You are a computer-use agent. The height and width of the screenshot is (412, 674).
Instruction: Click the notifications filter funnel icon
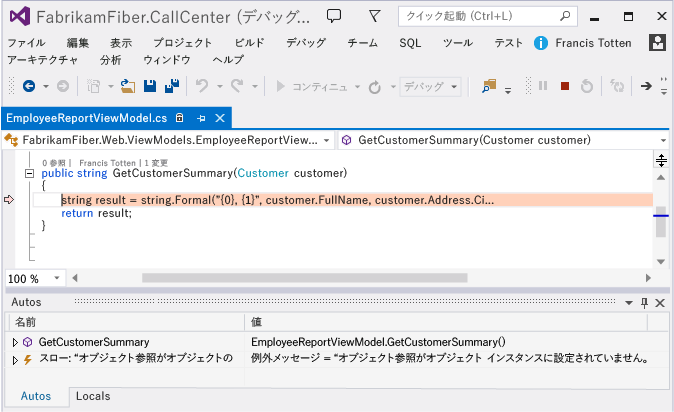click(x=374, y=16)
